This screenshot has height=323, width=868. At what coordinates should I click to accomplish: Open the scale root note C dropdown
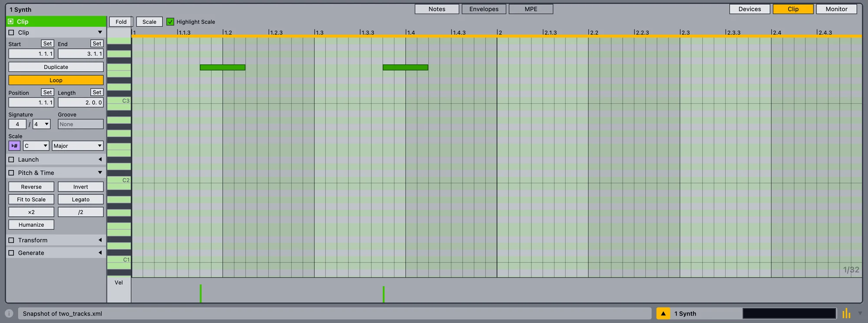(x=36, y=146)
